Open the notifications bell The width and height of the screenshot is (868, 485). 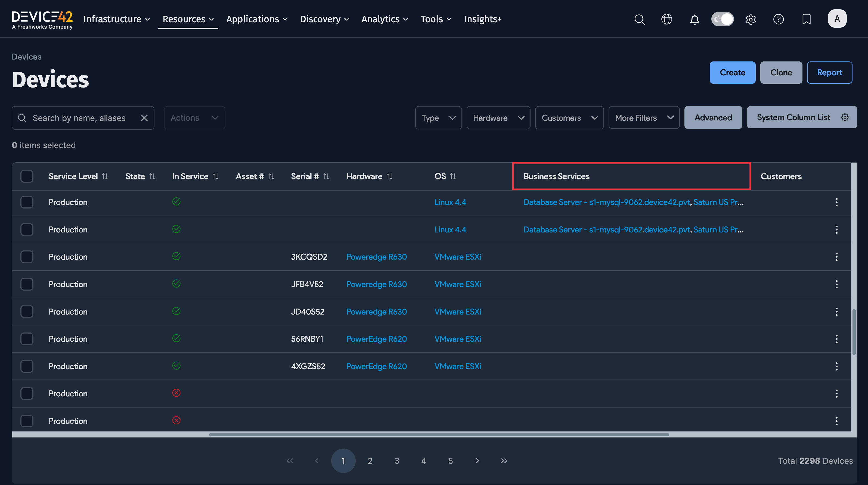(695, 19)
